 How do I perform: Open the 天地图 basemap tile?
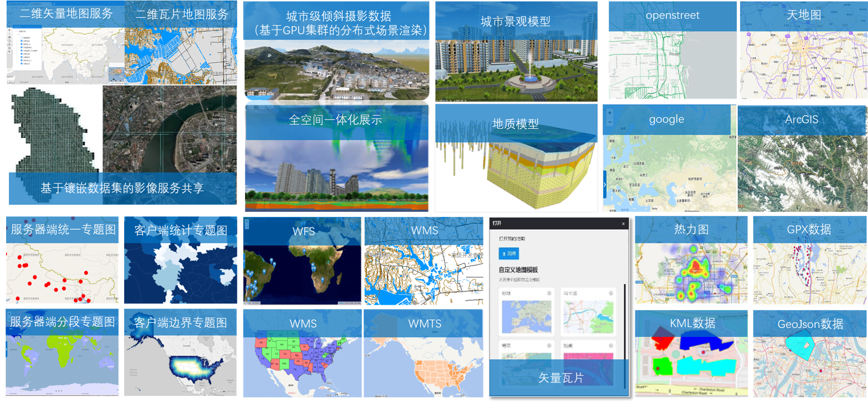tap(804, 50)
